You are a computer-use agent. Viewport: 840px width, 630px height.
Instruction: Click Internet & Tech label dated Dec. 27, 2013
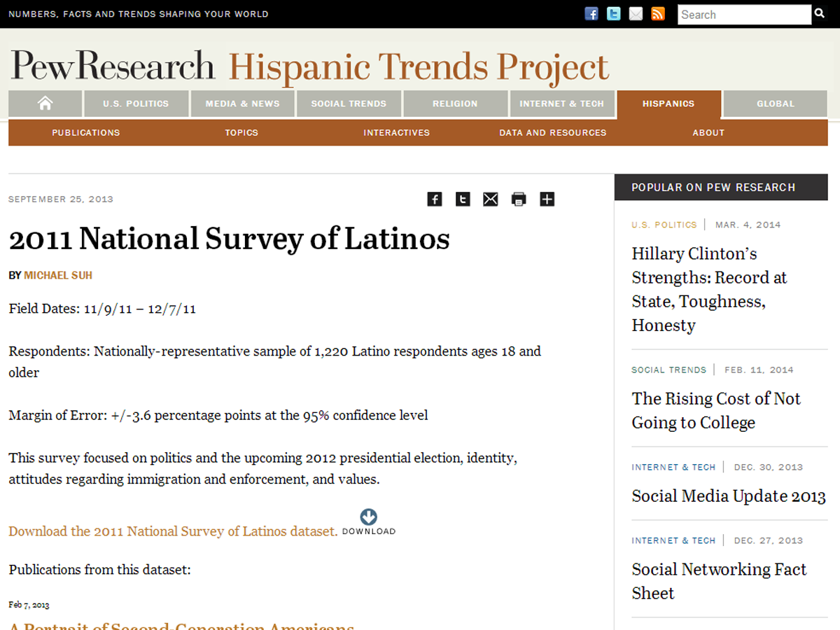(x=673, y=540)
